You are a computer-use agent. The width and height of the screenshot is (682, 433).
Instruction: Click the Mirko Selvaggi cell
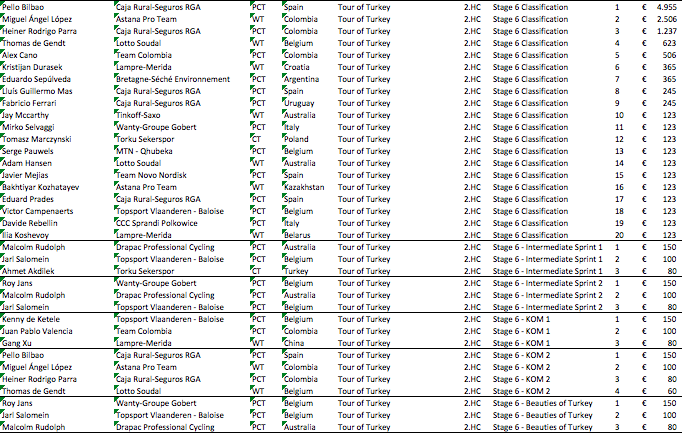28,127
